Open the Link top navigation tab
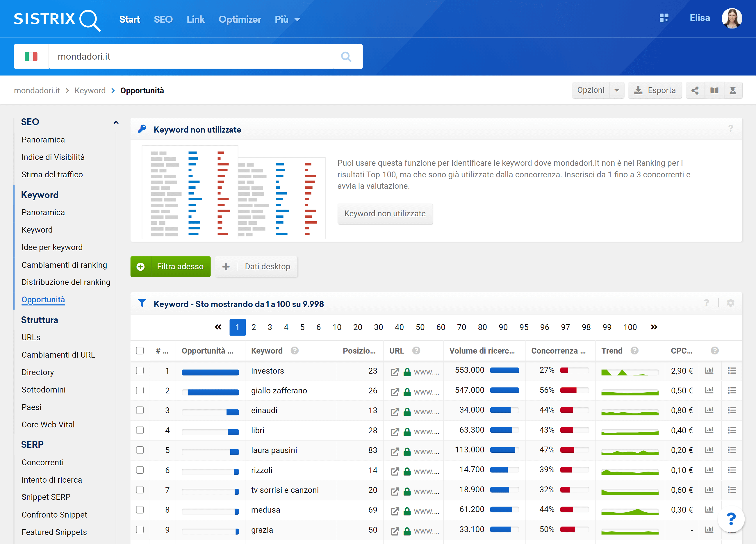Image resolution: width=756 pixels, height=544 pixels. pyautogui.click(x=196, y=19)
